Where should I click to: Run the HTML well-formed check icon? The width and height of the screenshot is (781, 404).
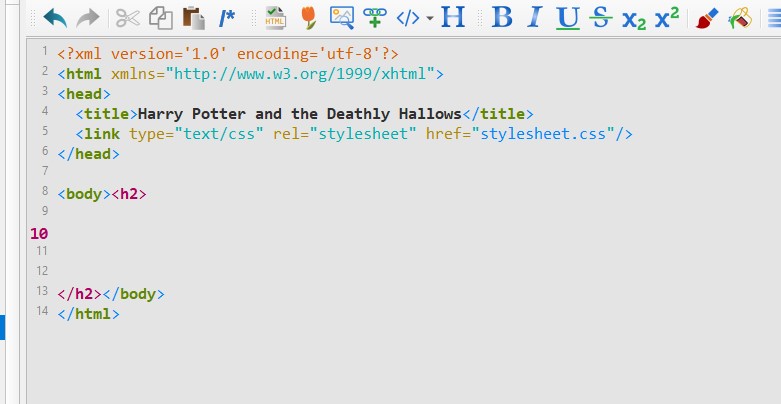coord(275,18)
